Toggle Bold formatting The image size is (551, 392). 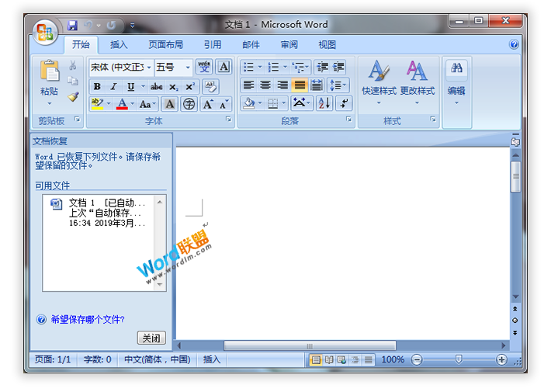pyautogui.click(x=97, y=86)
